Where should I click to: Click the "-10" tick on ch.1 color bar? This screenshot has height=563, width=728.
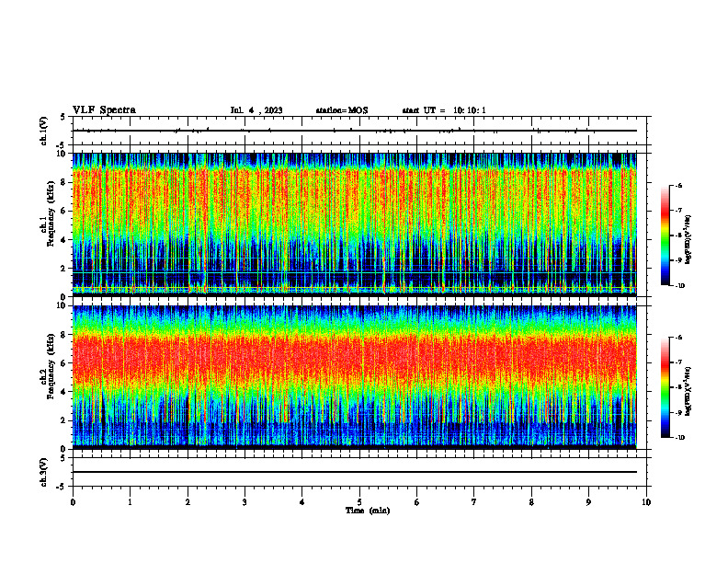[679, 286]
